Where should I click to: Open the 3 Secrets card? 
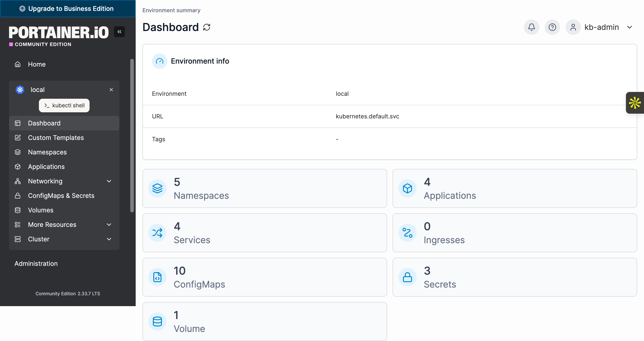(515, 277)
